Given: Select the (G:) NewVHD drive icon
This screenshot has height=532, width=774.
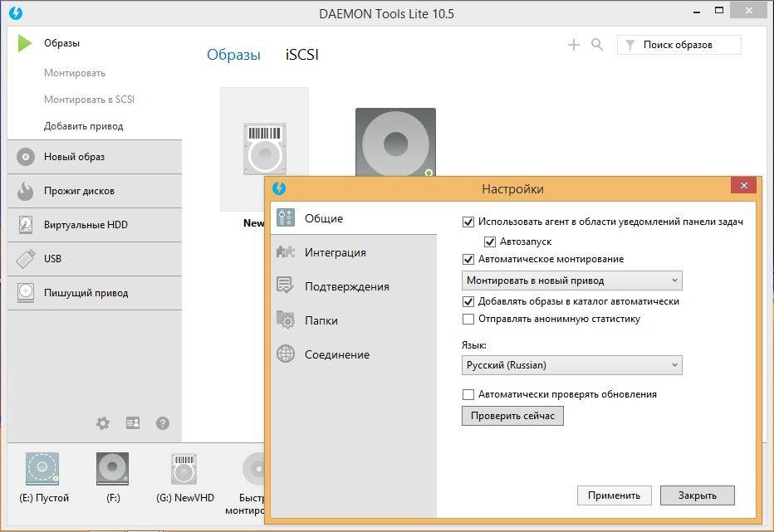Looking at the screenshot, I should click(184, 469).
